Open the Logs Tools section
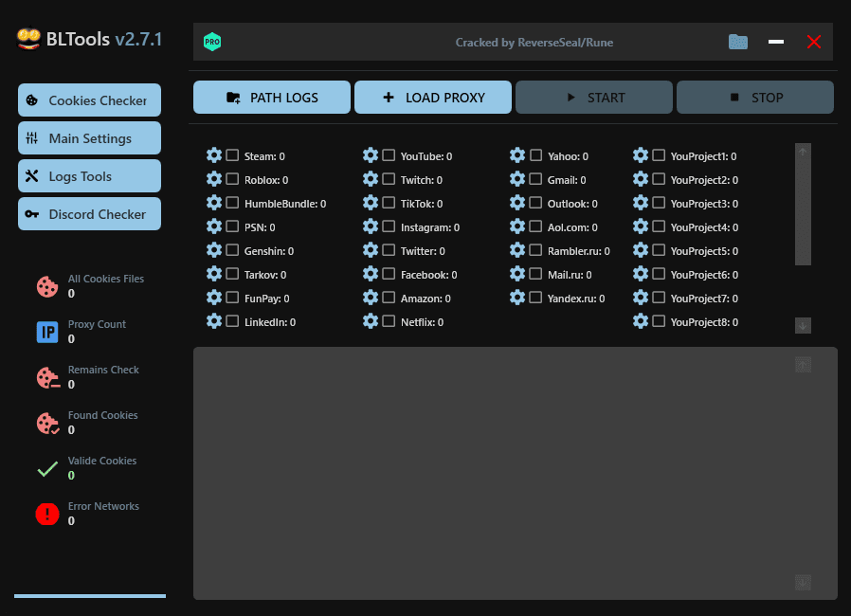Viewport: 851px width, 616px height. tap(88, 175)
